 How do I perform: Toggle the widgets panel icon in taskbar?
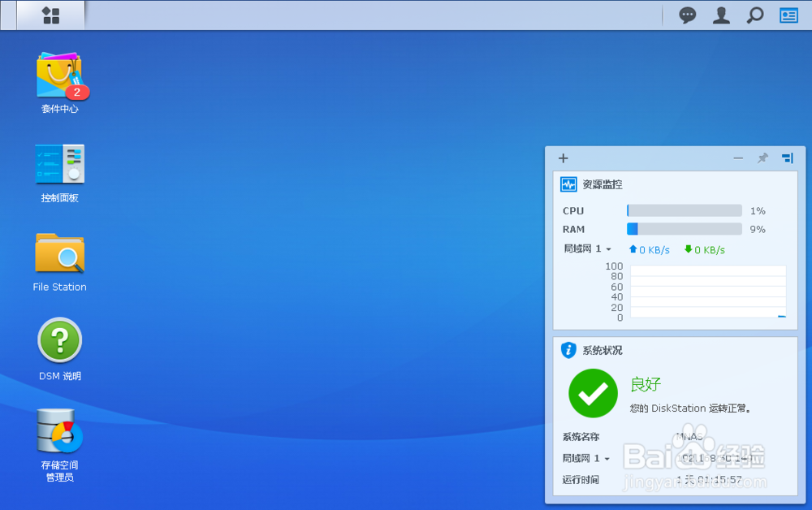(788, 15)
